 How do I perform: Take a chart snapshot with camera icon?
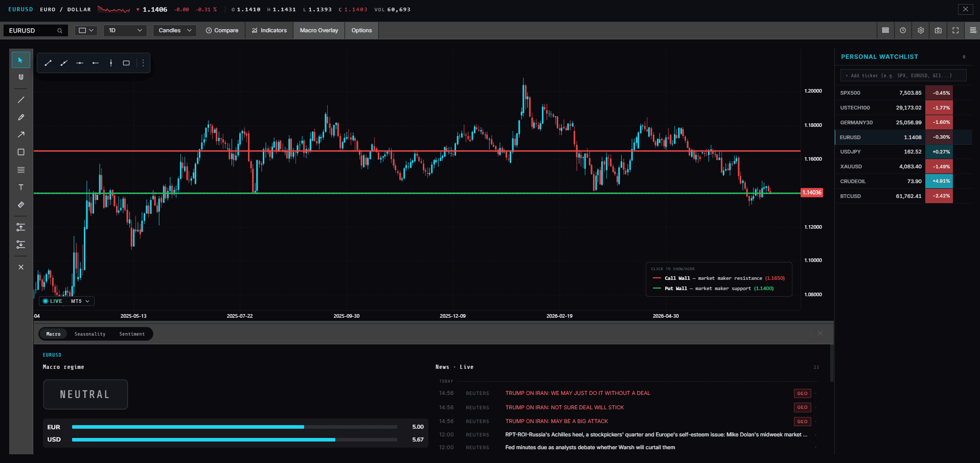coord(938,30)
